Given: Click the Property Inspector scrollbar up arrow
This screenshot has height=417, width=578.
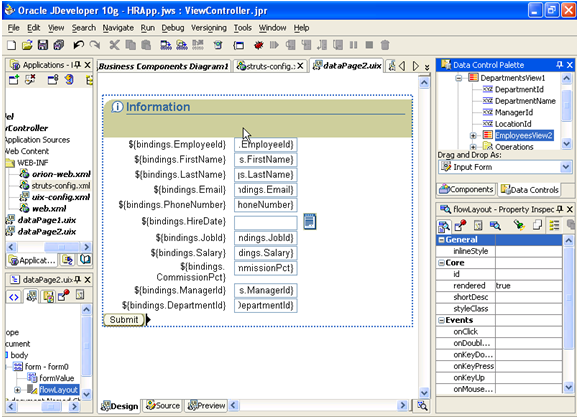Looking at the screenshot, I should pyautogui.click(x=568, y=240).
